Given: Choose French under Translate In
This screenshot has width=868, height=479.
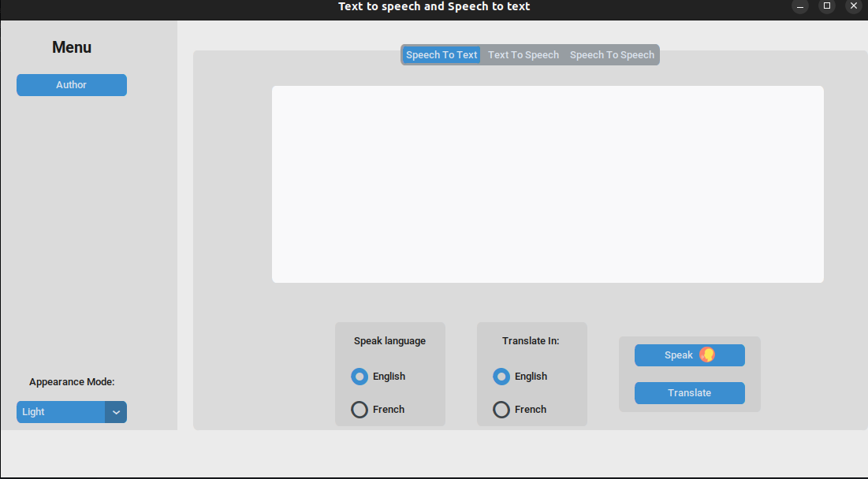Looking at the screenshot, I should pos(501,410).
